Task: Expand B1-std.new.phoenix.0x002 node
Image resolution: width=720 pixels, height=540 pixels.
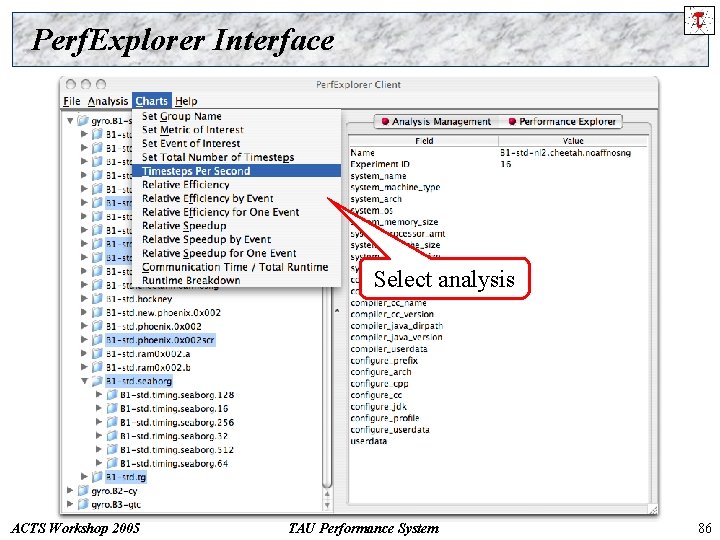Action: pos(84,312)
